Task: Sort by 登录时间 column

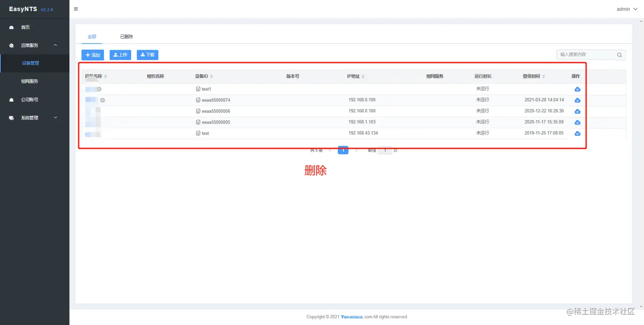Action: tap(543, 76)
